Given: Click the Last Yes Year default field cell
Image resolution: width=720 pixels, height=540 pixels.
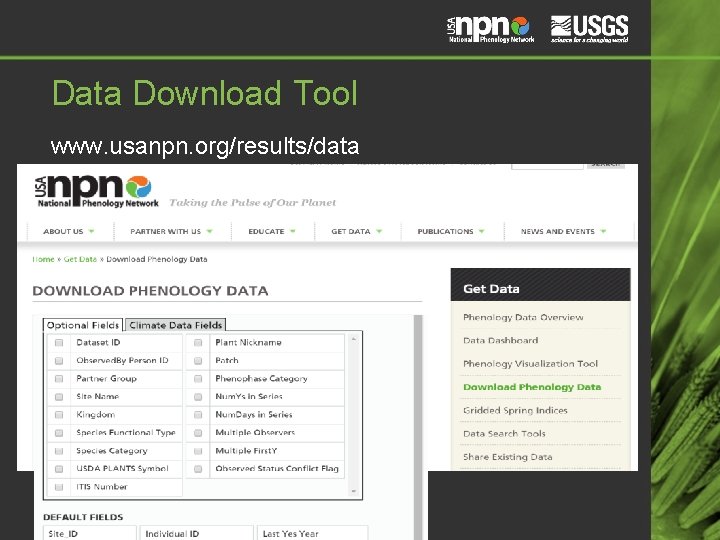Looking at the screenshot, I should (312, 533).
